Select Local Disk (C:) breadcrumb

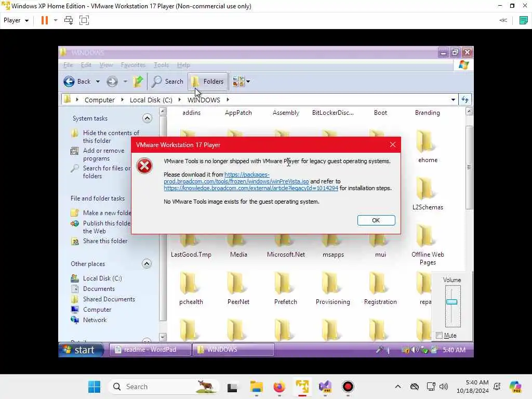151,100
